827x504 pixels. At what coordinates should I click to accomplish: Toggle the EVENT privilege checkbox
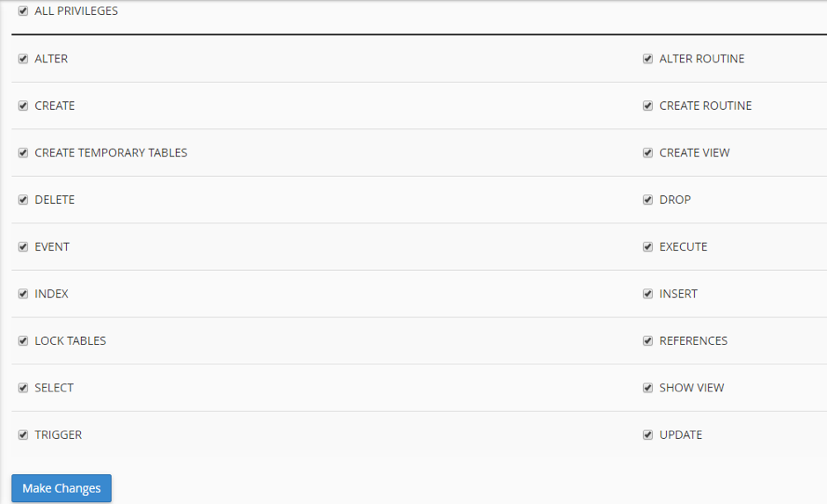(23, 247)
